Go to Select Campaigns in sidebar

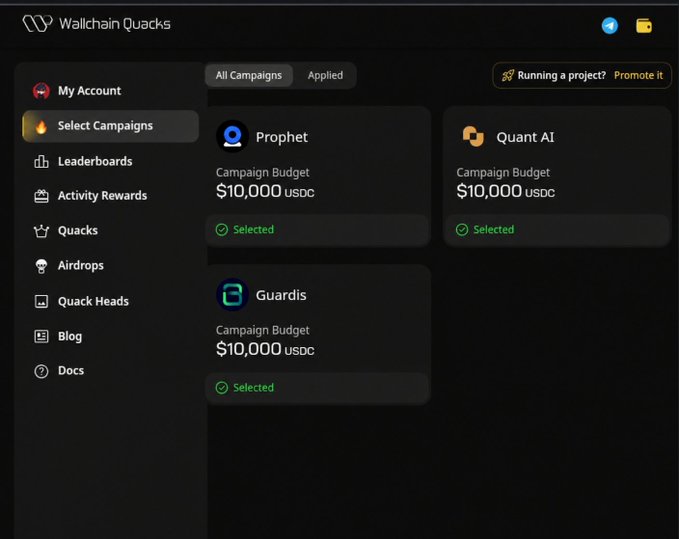pyautogui.click(x=110, y=126)
